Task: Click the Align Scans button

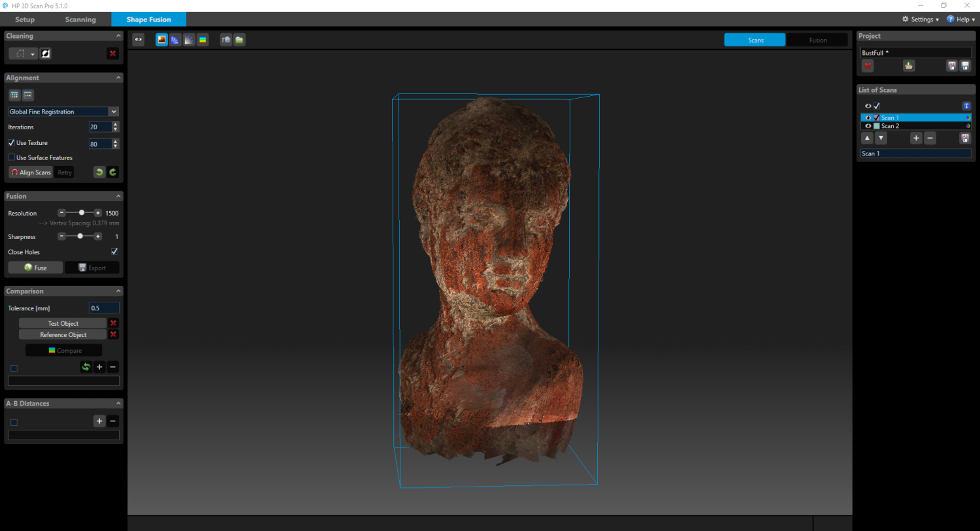Action: [x=31, y=172]
